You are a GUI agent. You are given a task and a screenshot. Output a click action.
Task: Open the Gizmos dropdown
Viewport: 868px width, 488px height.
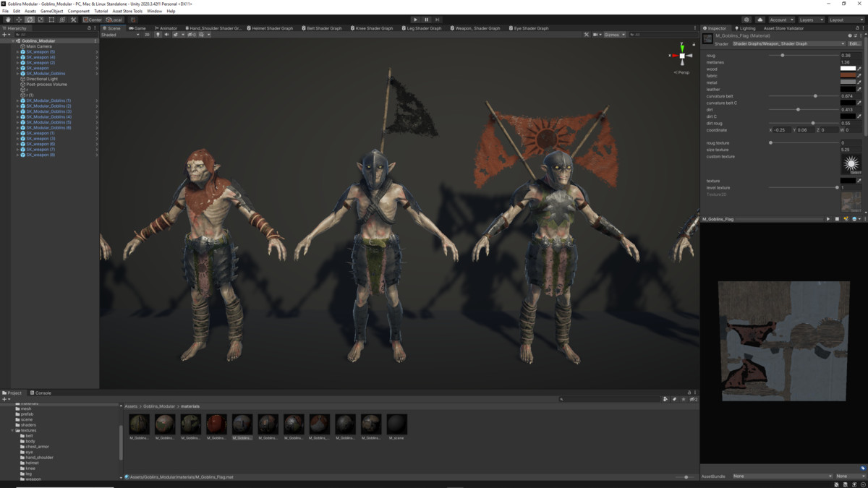click(615, 35)
